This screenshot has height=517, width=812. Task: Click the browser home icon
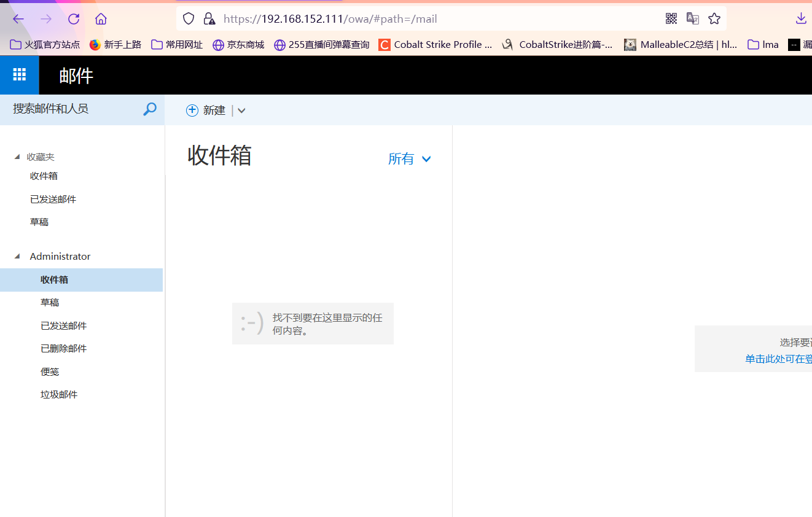pos(101,18)
